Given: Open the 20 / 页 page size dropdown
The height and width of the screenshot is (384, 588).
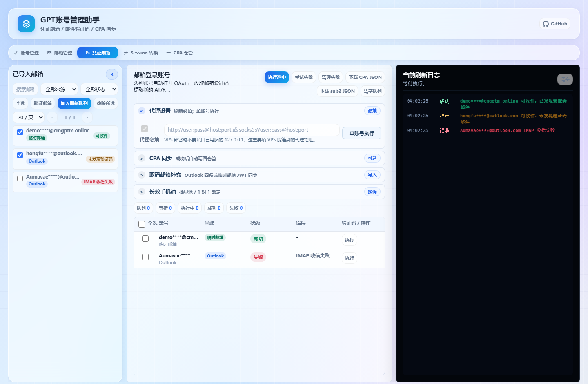Looking at the screenshot, I should tap(29, 117).
